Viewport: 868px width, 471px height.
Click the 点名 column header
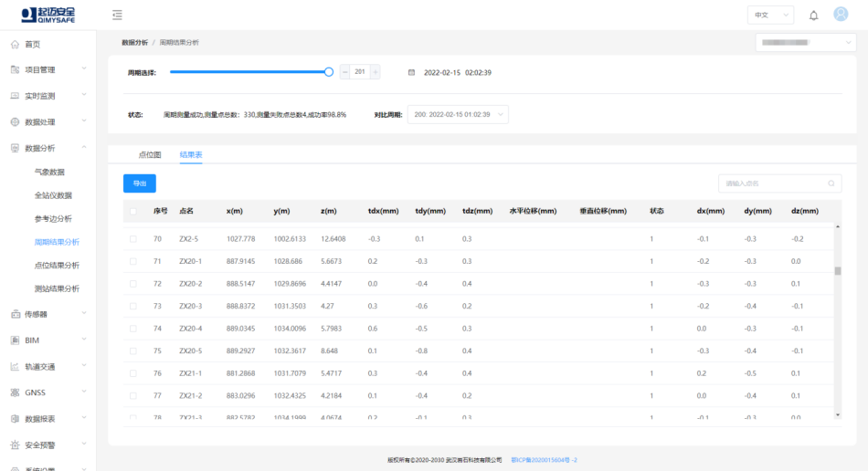coord(186,211)
